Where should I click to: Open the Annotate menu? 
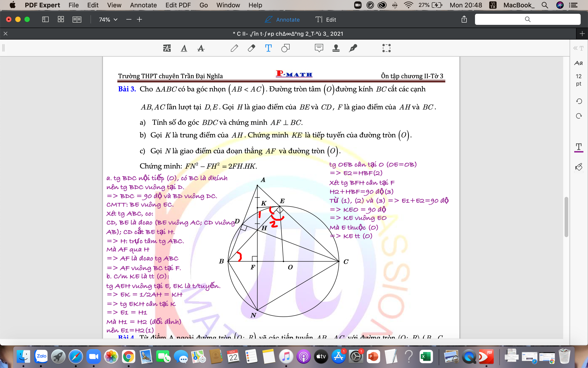click(x=143, y=5)
